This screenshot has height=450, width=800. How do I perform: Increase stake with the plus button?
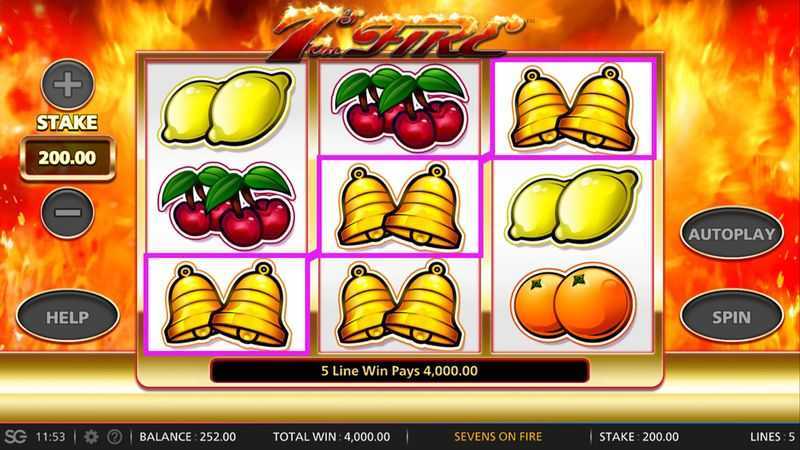point(68,84)
